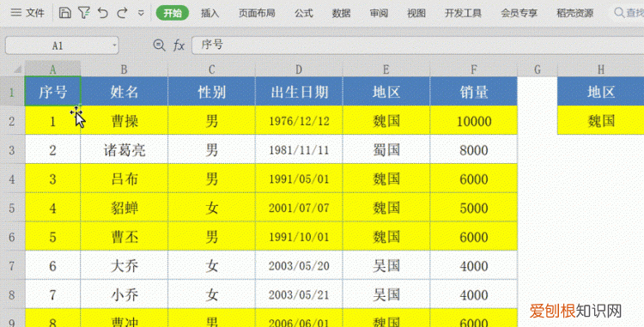Screen dimensions: 644x327
Task: Switch to the 开始 tab
Action: coord(173,13)
